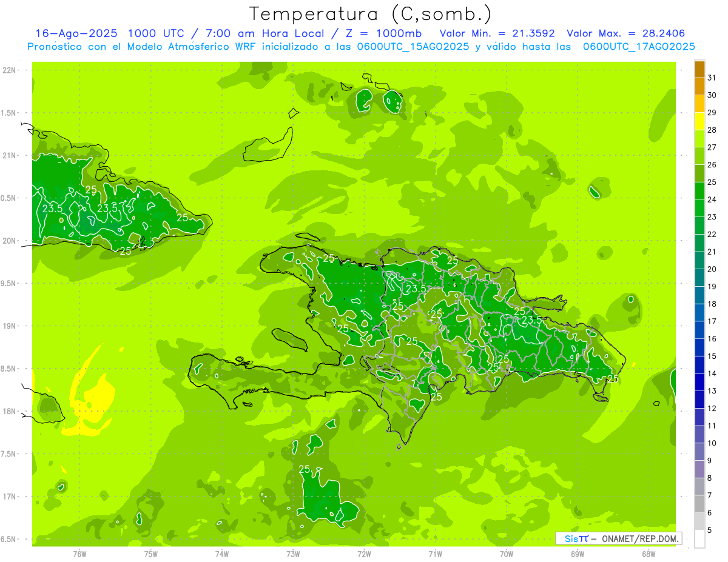Pick the purple legend band between 8 and 9

699,469
